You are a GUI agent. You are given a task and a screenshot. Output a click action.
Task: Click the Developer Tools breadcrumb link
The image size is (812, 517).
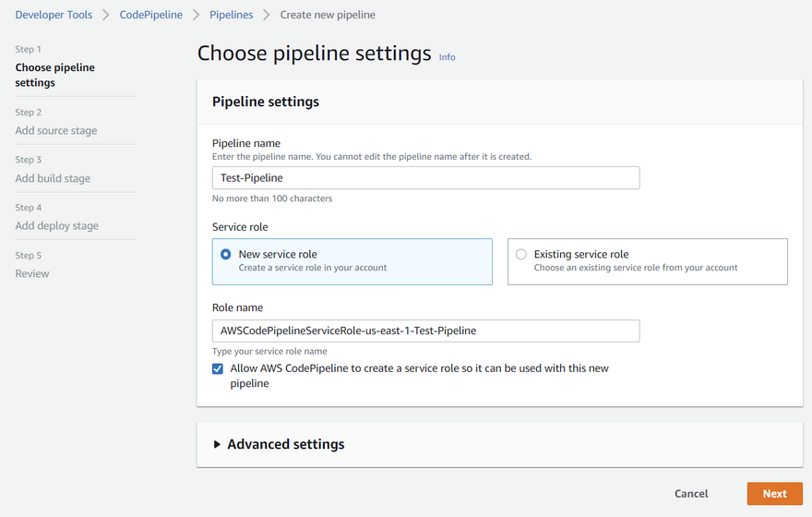[54, 15]
